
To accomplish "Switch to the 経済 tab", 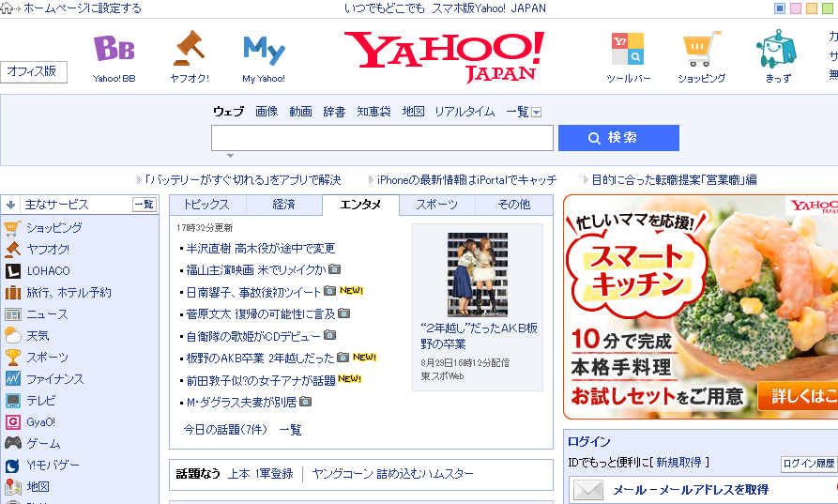I will [283, 205].
